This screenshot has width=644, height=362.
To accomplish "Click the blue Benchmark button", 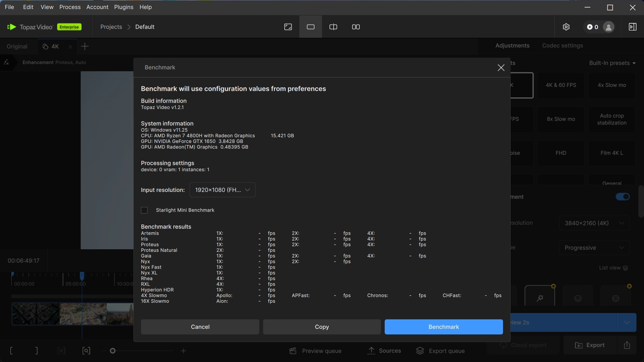I will pyautogui.click(x=443, y=327).
